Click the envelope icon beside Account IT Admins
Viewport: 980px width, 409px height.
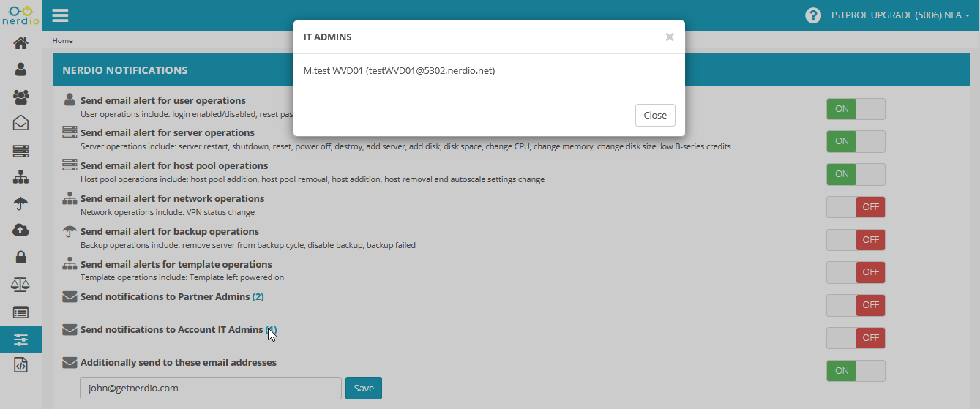[70, 330]
